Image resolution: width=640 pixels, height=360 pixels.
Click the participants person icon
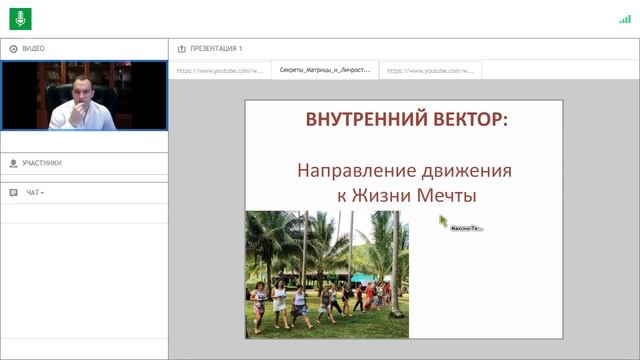pos(13,163)
